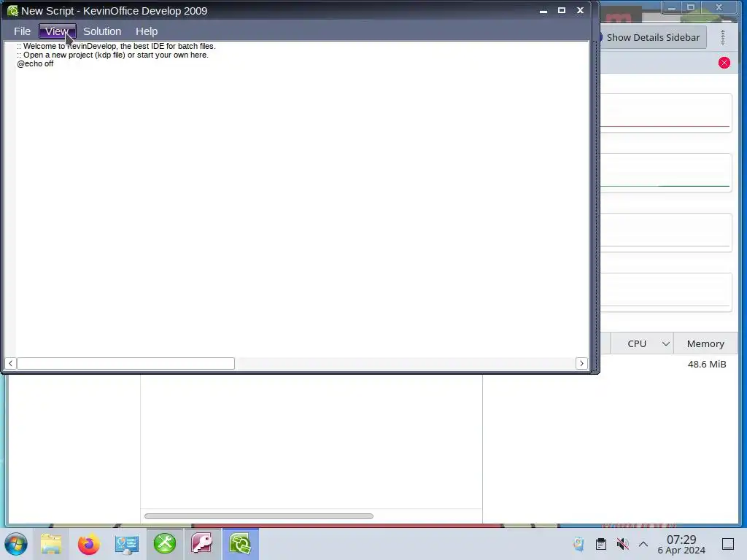The width and height of the screenshot is (747, 560).
Task: Close the KevinOffice Develop window
Action: coord(580,10)
